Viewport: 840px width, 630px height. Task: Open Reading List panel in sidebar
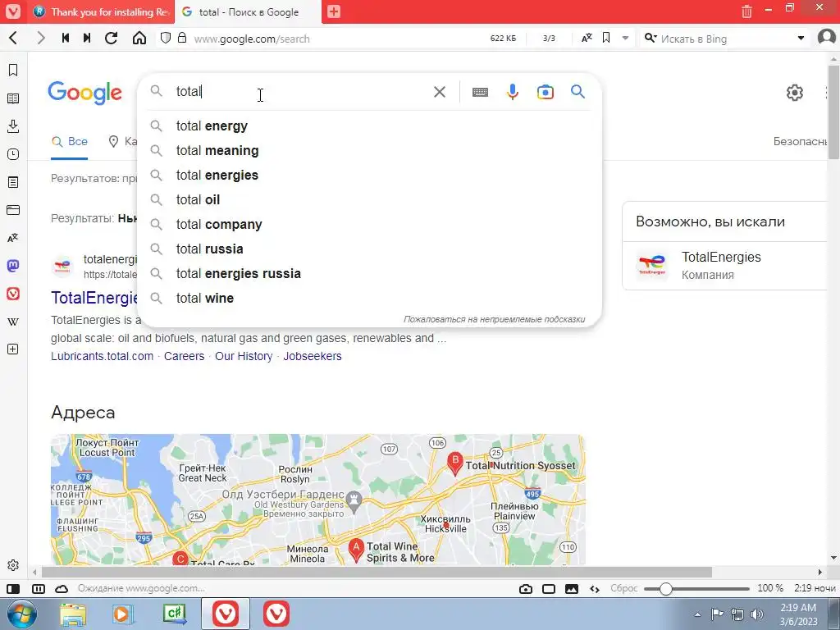(13, 98)
